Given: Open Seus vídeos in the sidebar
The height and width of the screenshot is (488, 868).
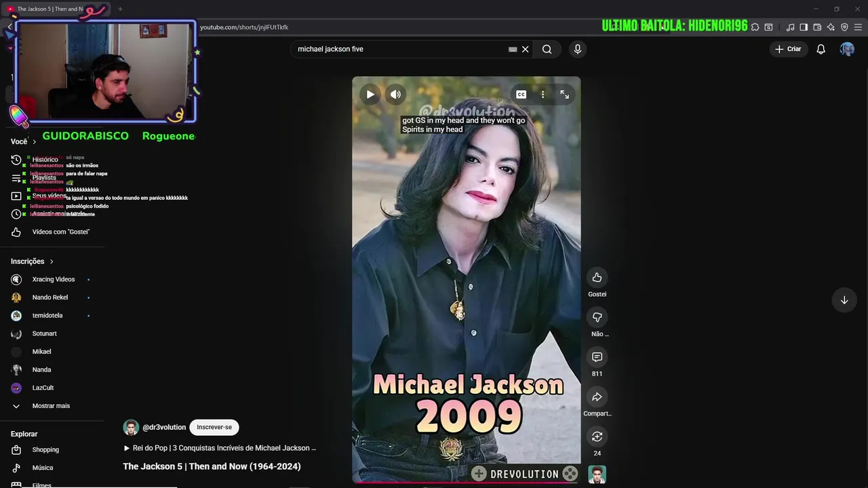Looking at the screenshot, I should pyautogui.click(x=49, y=196).
